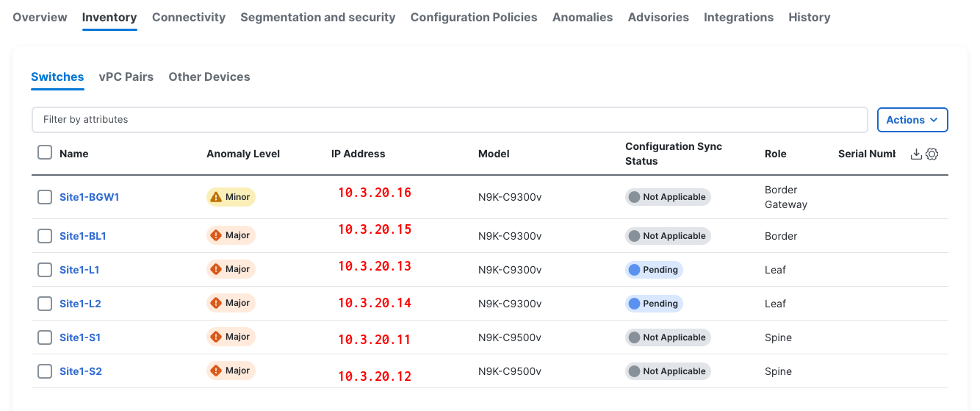Click Major anomaly badge for Site1-BL1

point(231,236)
